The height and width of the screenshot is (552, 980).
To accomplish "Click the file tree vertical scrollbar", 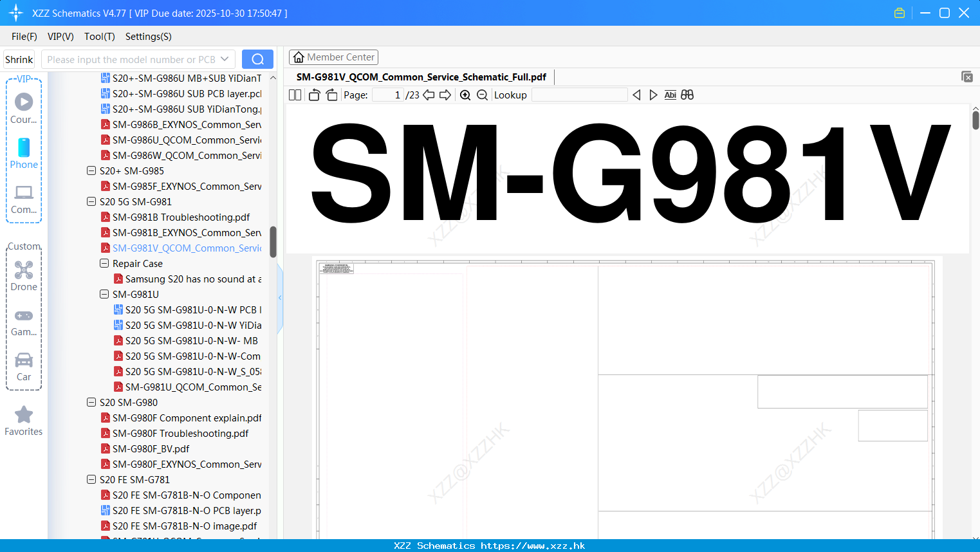I will point(273,242).
